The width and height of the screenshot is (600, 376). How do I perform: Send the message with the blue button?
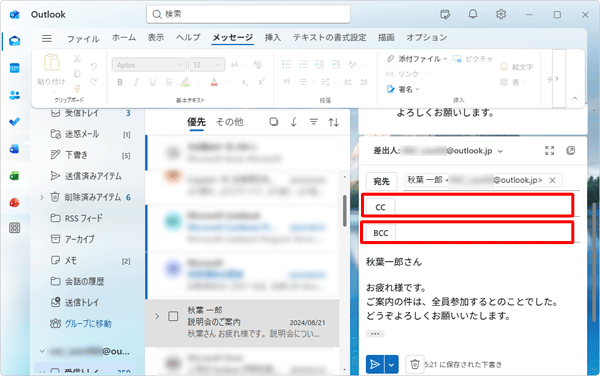375,365
